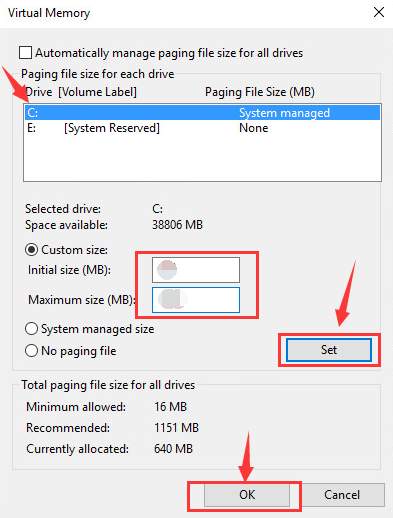393x518 pixels.
Task: Click the empty area of drive list
Action: (x=202, y=158)
